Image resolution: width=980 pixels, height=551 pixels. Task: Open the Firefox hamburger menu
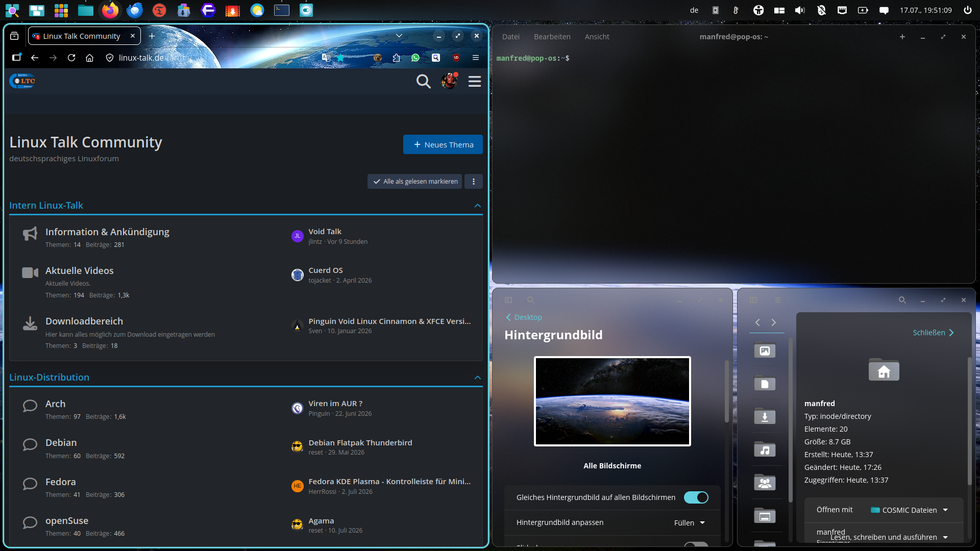476,58
